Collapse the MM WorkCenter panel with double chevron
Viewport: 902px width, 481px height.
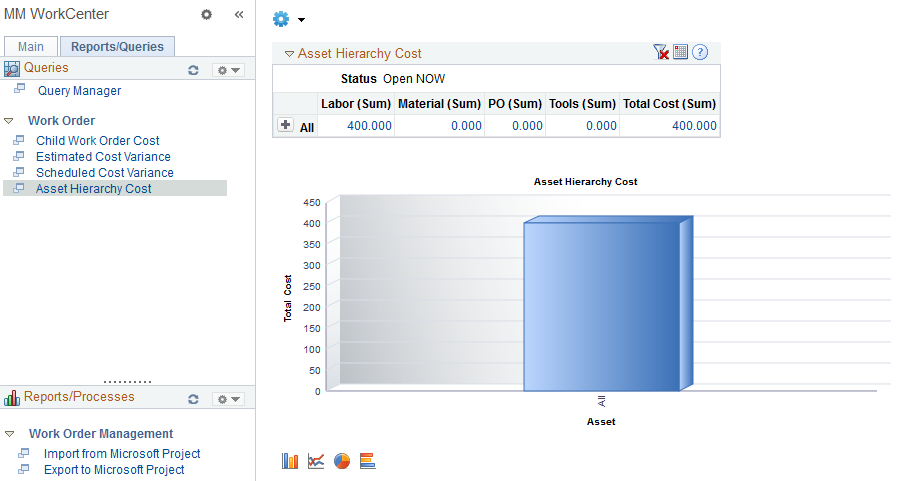(239, 14)
